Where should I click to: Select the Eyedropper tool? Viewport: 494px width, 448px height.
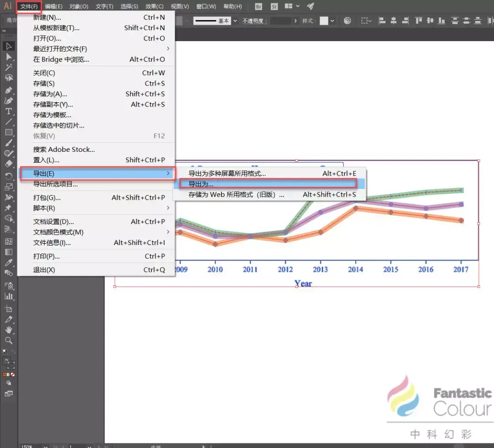[9, 262]
